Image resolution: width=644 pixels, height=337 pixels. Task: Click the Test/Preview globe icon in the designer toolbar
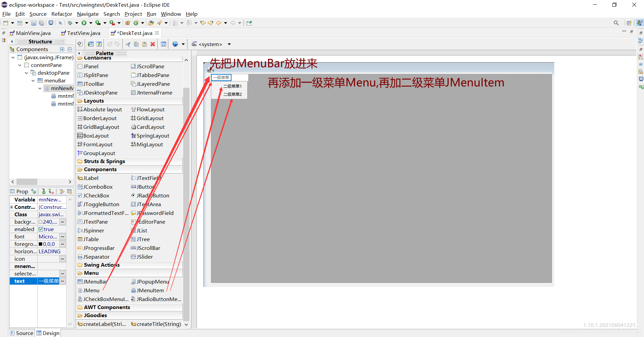[x=175, y=44]
